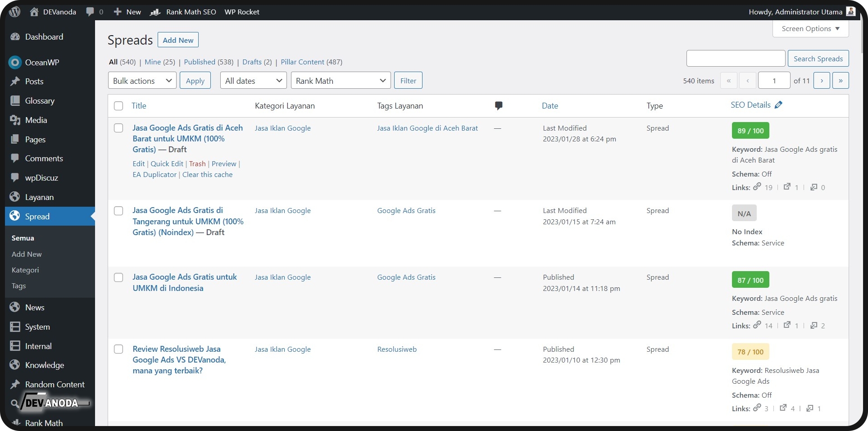This screenshot has height=431, width=868.
Task: Click the New plus icon
Action: point(118,12)
